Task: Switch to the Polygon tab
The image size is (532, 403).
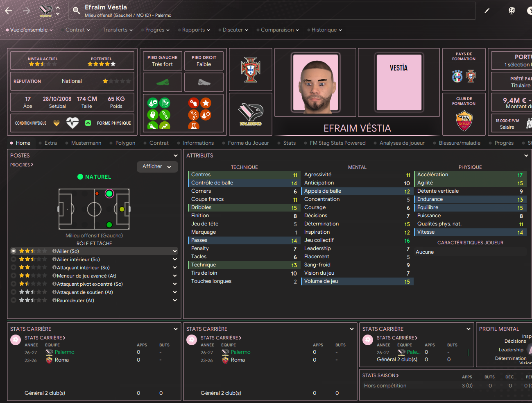Action: (x=125, y=143)
